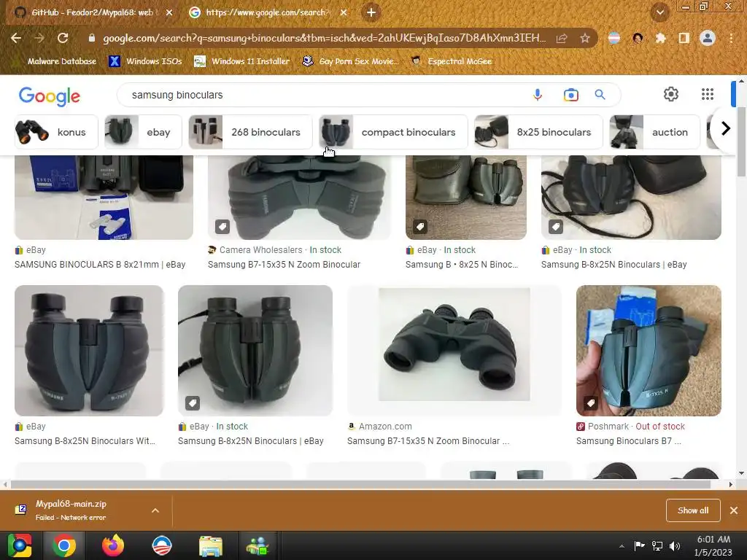The height and width of the screenshot is (560, 747).
Task: Close the downloads bar
Action: coord(734,510)
